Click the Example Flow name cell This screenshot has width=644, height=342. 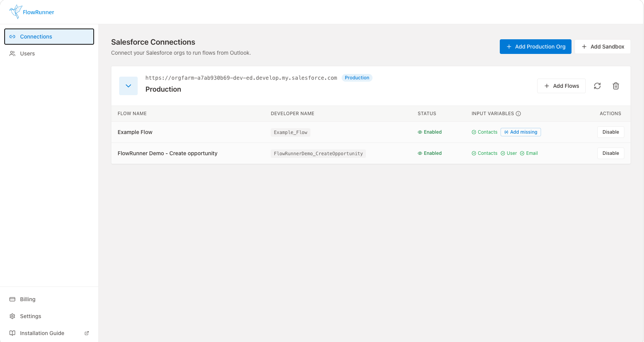[135, 132]
